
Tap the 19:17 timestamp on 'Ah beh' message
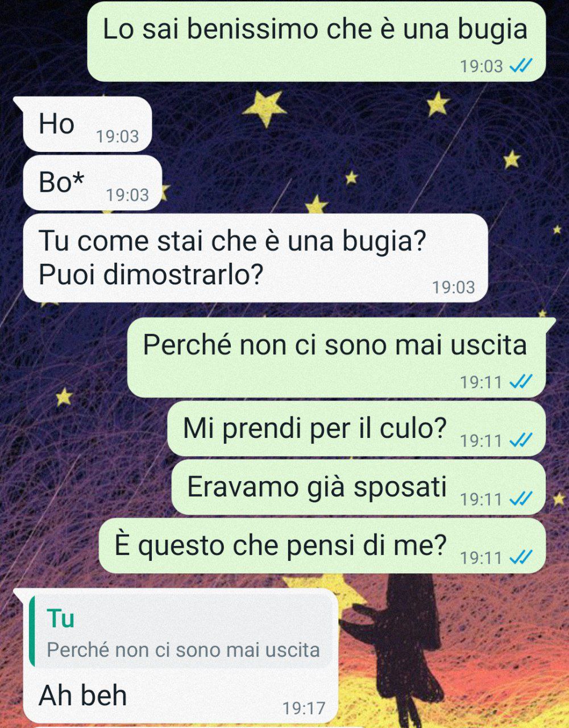tap(304, 708)
